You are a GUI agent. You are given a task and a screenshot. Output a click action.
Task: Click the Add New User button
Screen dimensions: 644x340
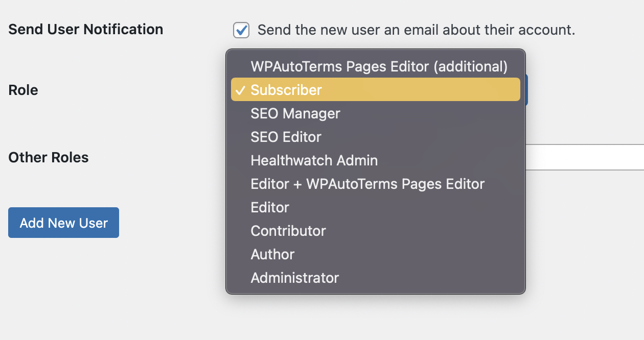(x=63, y=223)
